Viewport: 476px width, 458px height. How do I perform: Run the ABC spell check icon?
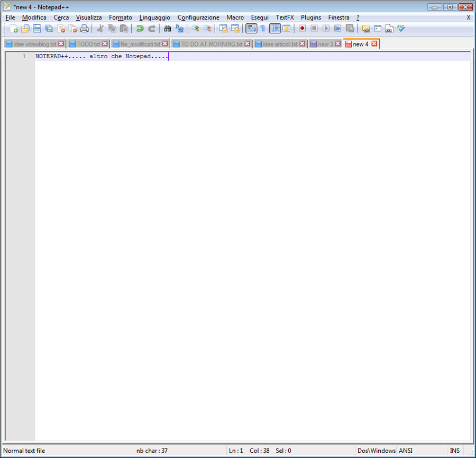401,29
